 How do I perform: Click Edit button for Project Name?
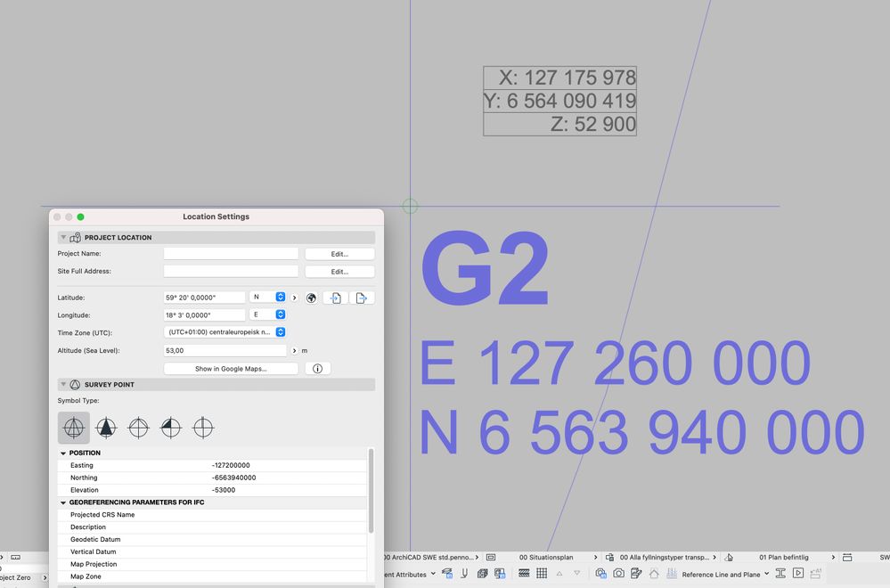click(339, 254)
